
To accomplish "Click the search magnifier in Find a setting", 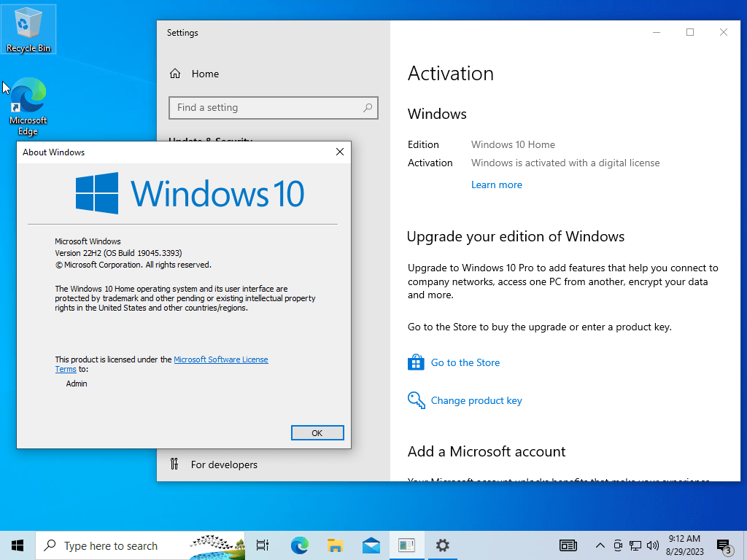I will [368, 108].
